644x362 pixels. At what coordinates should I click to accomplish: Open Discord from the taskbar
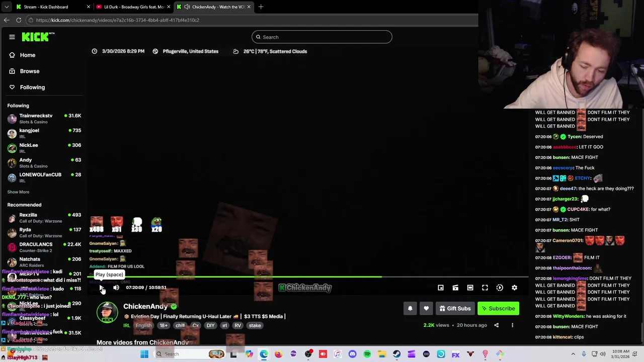(352, 354)
